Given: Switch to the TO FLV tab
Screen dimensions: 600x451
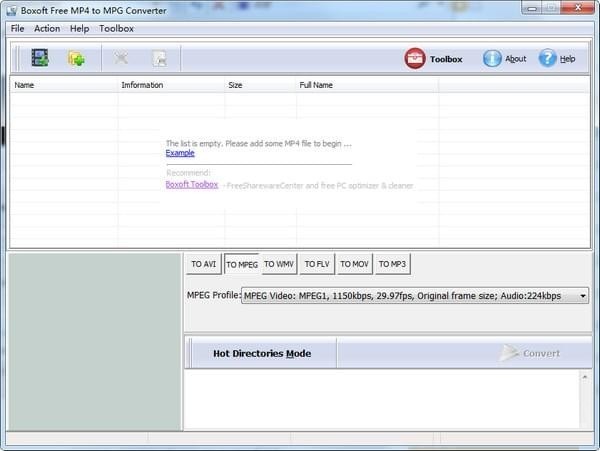Looking at the screenshot, I should tap(317, 264).
